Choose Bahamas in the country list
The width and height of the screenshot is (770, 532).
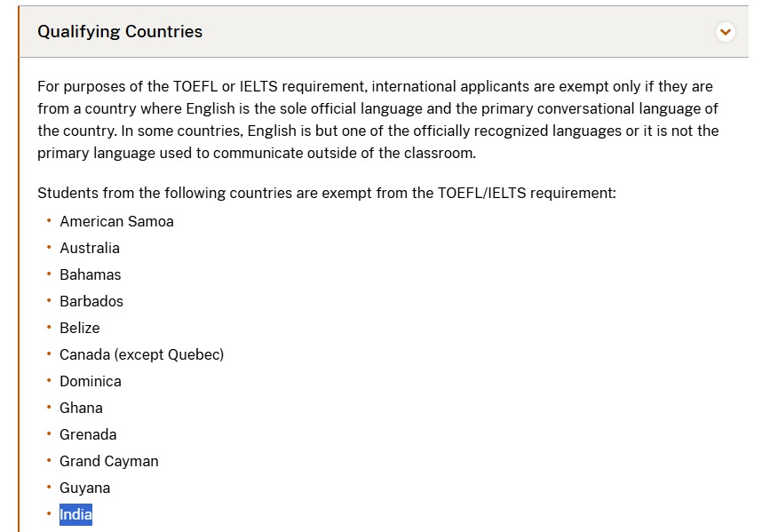coord(90,274)
